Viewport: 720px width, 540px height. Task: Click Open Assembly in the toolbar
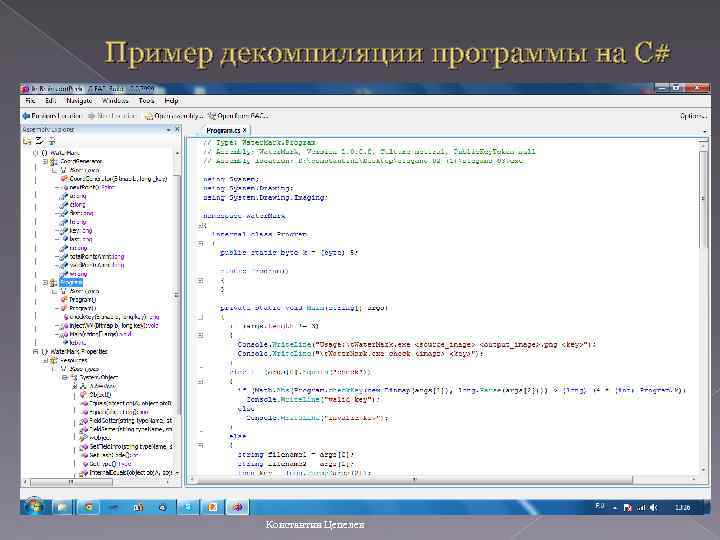coord(174,116)
